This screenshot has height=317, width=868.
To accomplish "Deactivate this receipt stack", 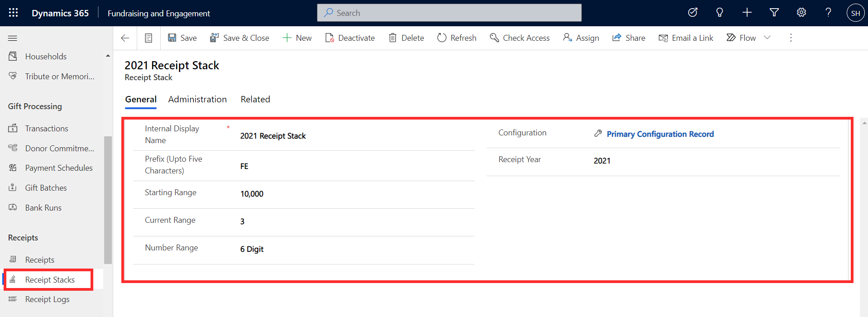I will click(x=350, y=38).
